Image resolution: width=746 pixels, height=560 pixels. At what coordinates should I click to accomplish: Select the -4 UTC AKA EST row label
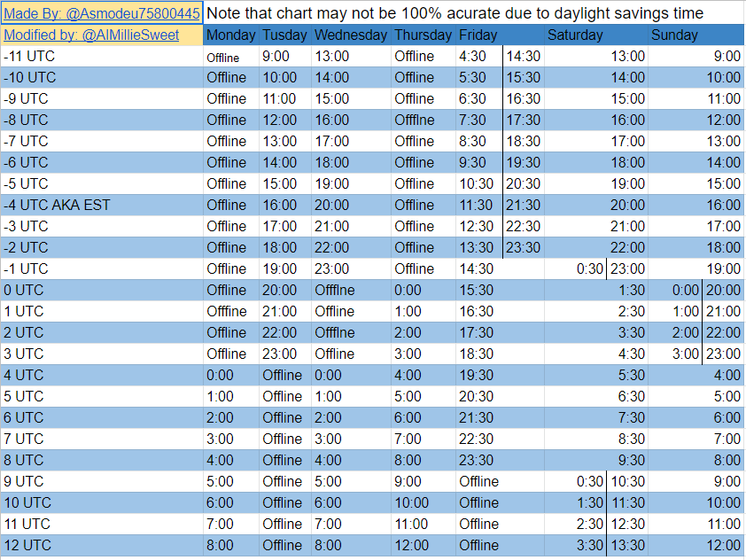62,205
